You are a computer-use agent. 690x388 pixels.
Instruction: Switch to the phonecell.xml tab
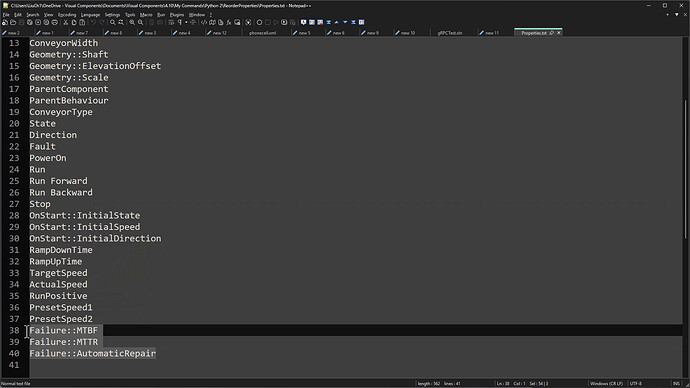(x=263, y=33)
